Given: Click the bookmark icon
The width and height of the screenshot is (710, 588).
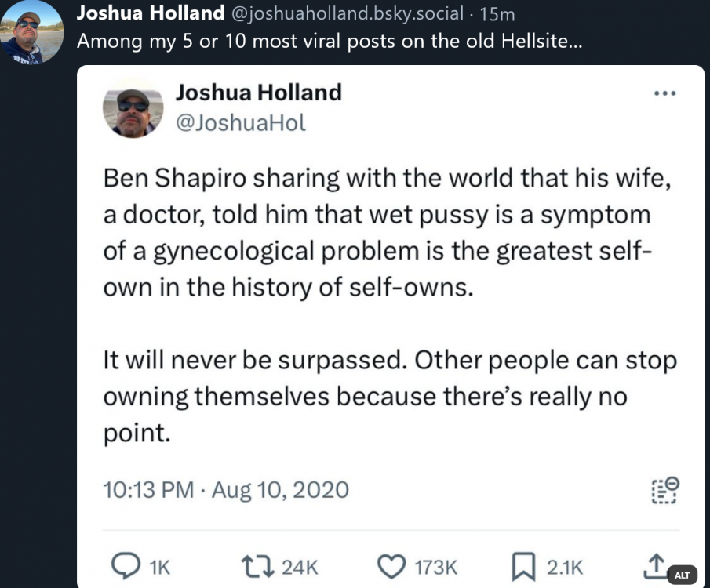Looking at the screenshot, I should coord(523,567).
